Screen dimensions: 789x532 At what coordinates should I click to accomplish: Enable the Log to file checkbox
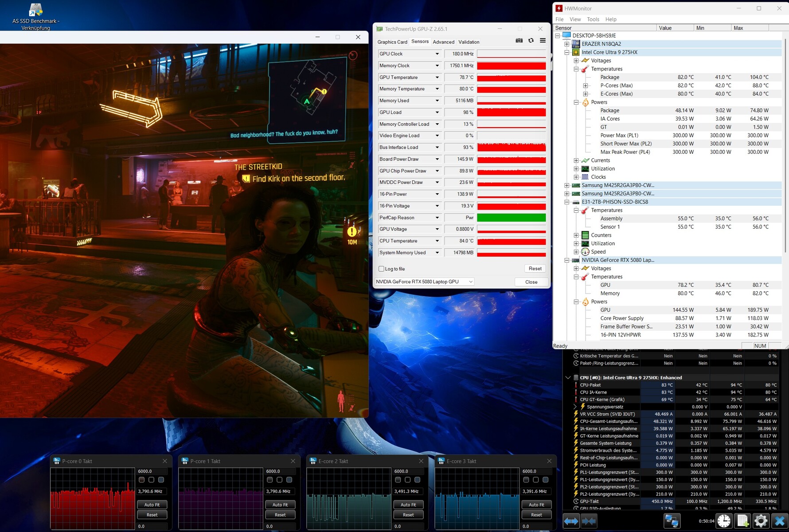381,269
